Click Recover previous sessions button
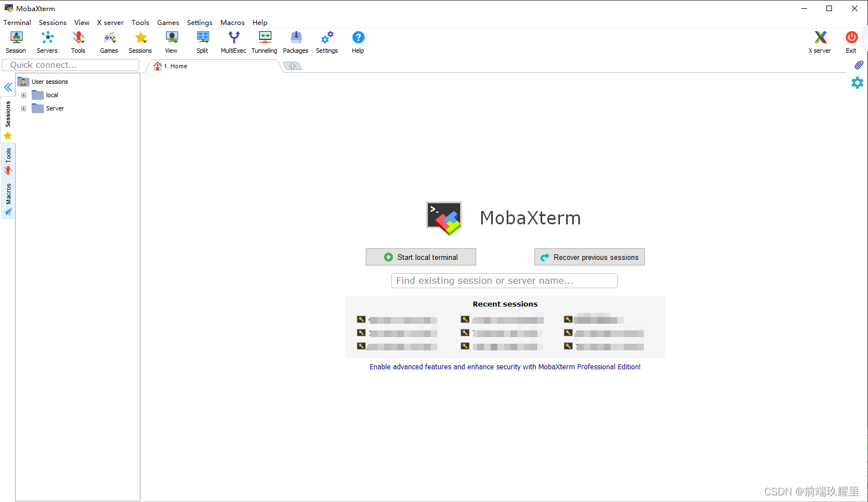 (589, 257)
